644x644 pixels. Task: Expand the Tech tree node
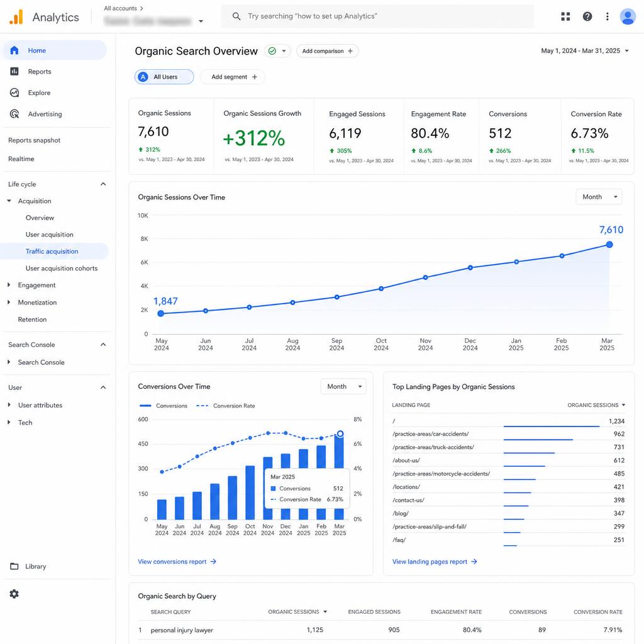tap(9, 422)
